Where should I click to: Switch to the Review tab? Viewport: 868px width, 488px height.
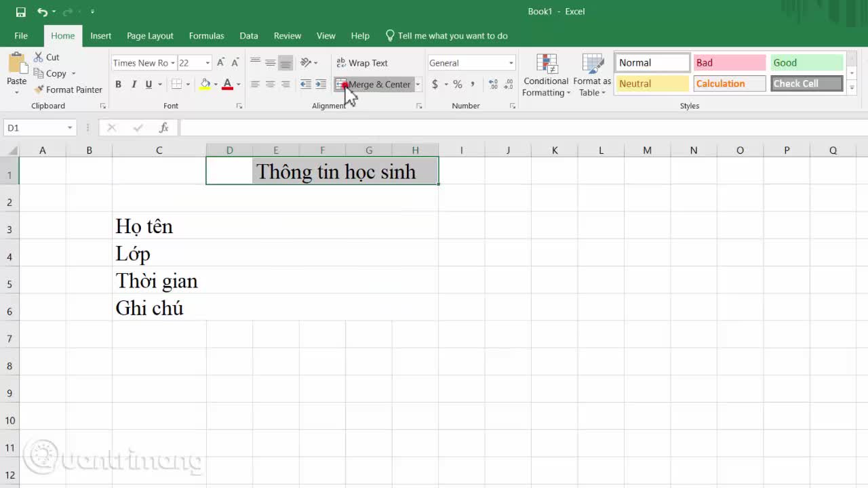click(x=288, y=36)
